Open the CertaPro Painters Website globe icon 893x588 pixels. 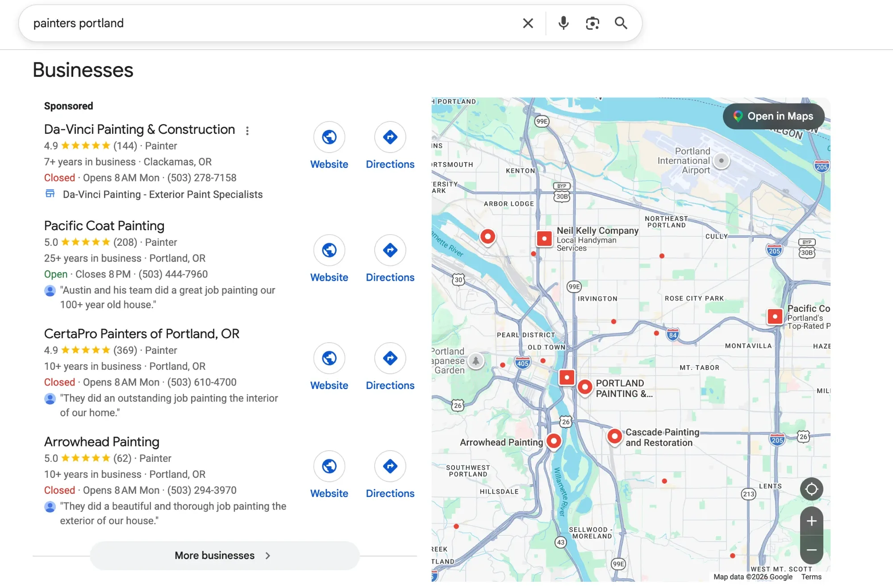329,358
